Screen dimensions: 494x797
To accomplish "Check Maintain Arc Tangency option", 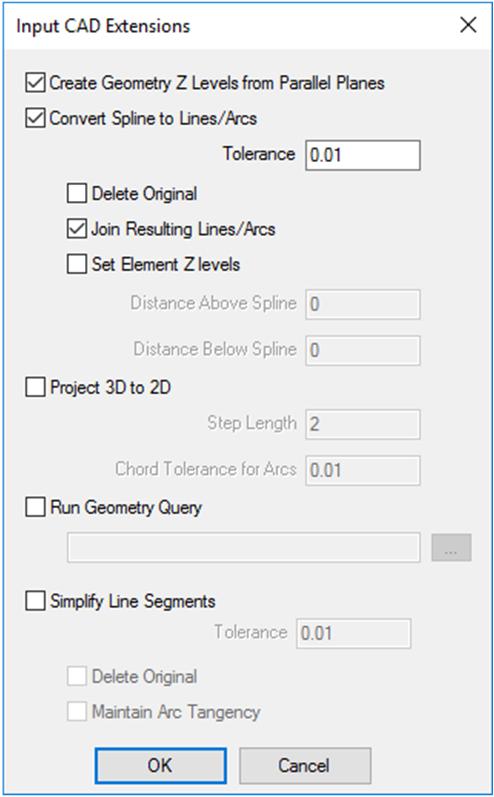I will pos(77,712).
